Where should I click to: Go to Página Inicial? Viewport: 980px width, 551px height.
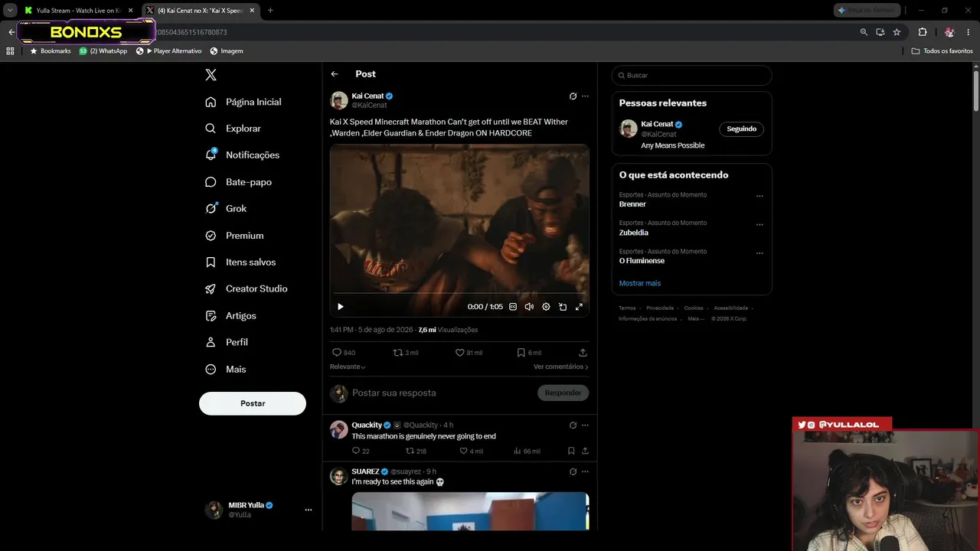tap(243, 102)
